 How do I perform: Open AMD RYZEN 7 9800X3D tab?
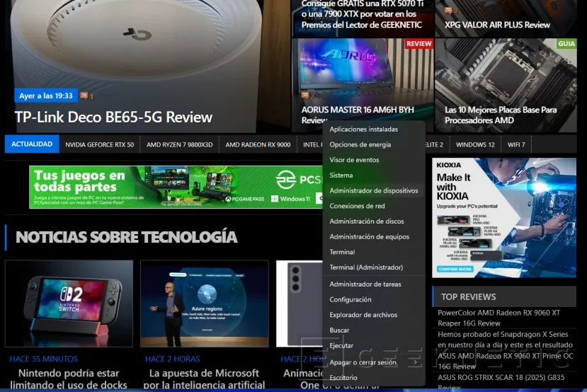[179, 144]
